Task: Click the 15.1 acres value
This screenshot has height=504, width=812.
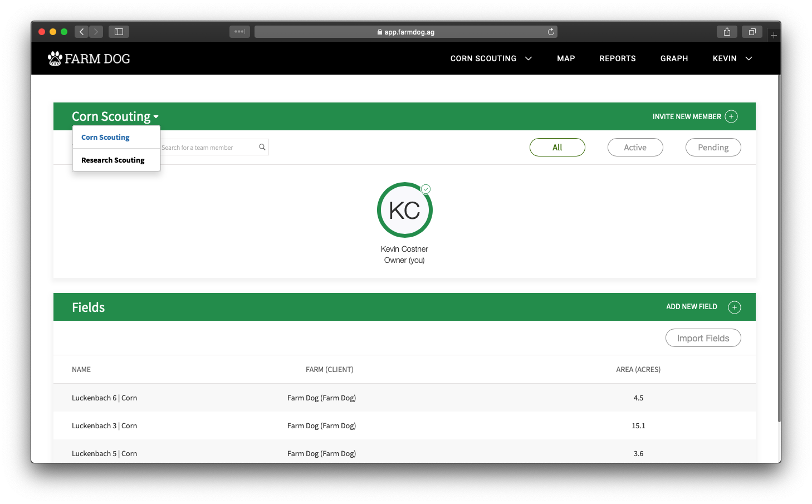Action: pyautogui.click(x=638, y=426)
